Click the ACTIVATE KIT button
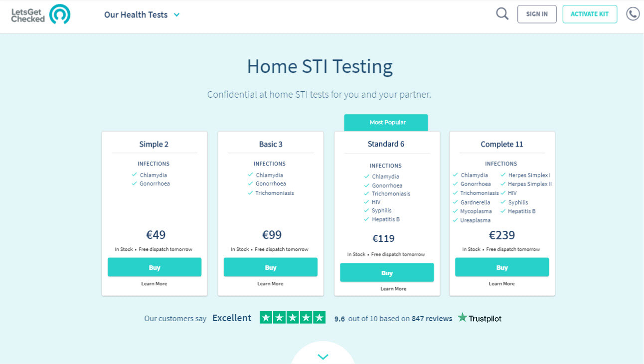The image size is (644, 364). 590,14
